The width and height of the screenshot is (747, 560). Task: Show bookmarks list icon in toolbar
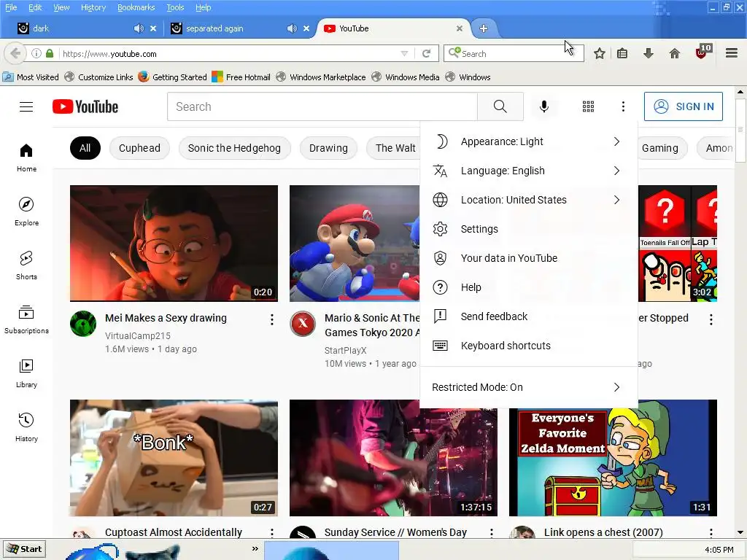click(622, 53)
